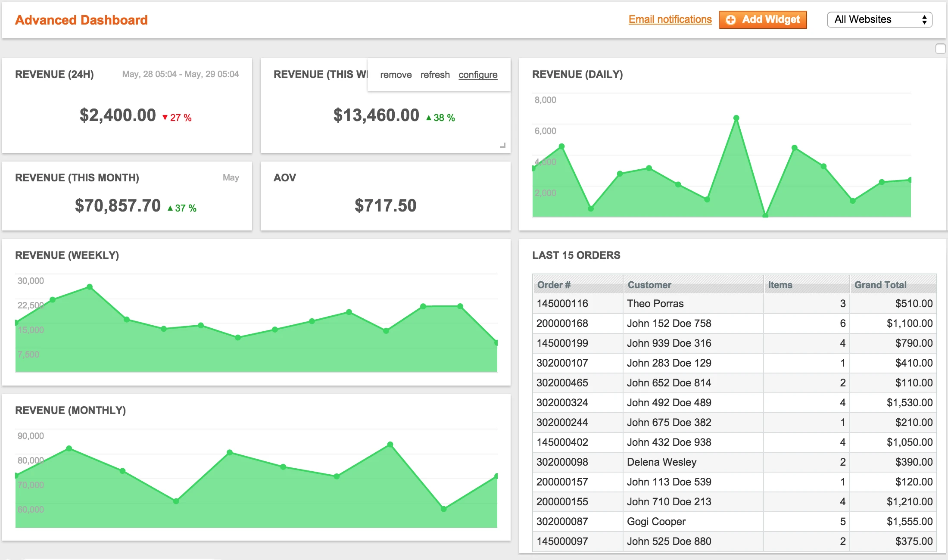Click the red down-arrow next to 27 %
948x560 pixels.
coord(165,117)
